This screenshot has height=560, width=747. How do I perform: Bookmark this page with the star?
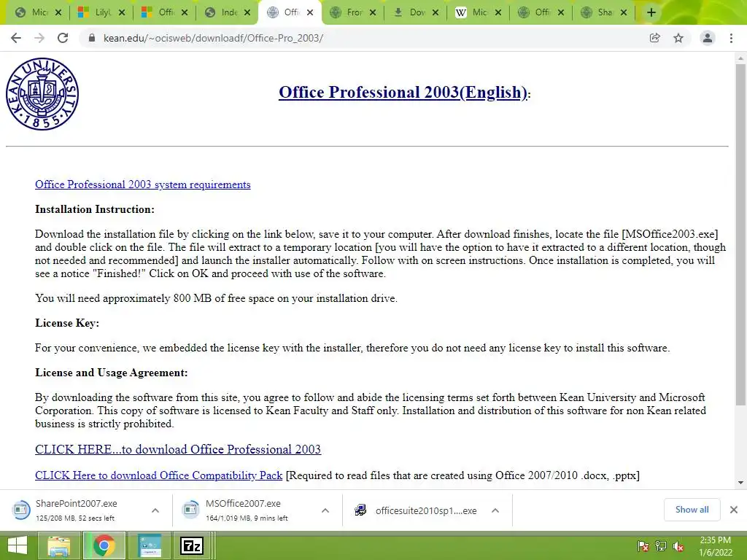coord(678,38)
